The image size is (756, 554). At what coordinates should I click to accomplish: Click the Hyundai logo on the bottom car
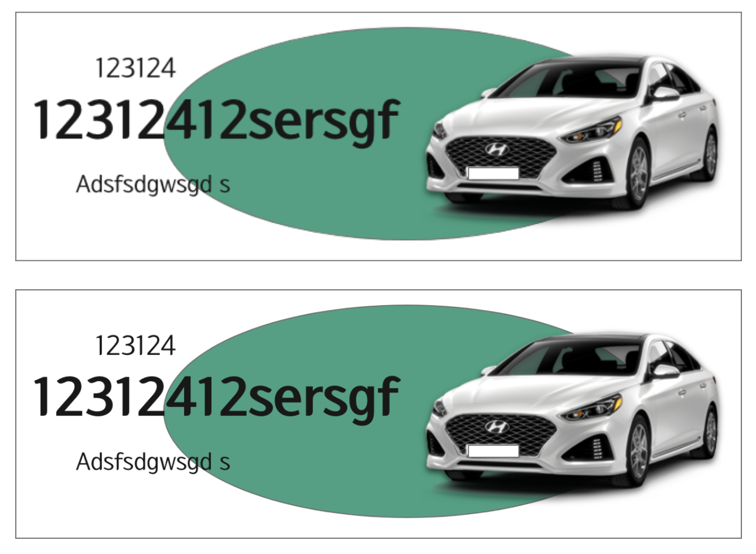(496, 427)
